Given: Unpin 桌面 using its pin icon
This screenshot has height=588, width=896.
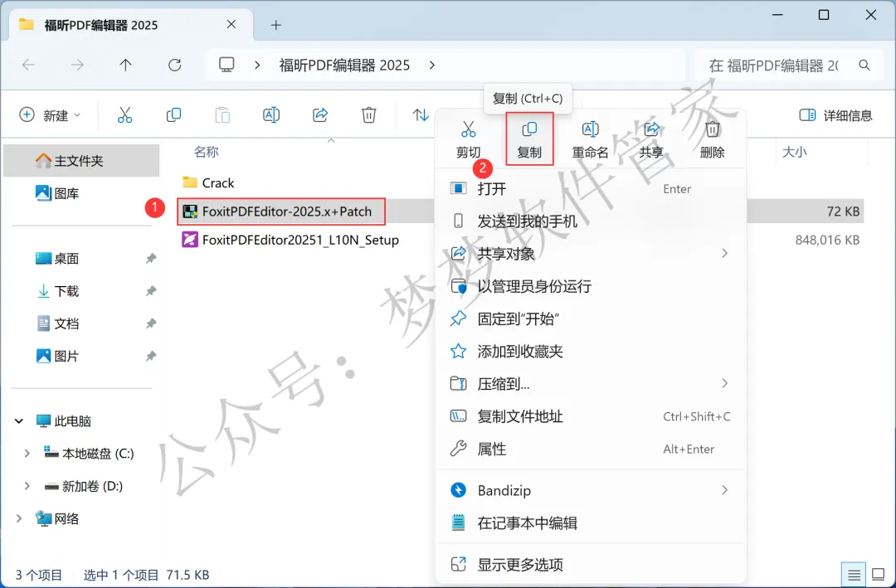Looking at the screenshot, I should click(x=151, y=258).
